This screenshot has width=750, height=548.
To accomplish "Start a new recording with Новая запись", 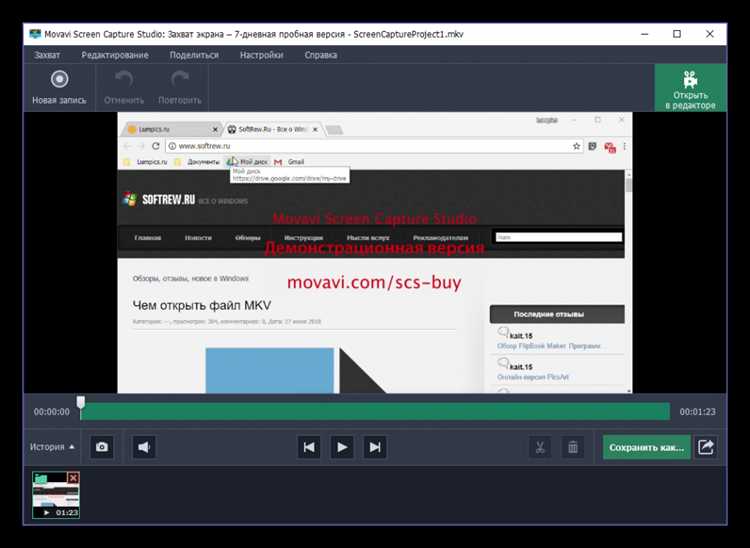I will [x=59, y=88].
